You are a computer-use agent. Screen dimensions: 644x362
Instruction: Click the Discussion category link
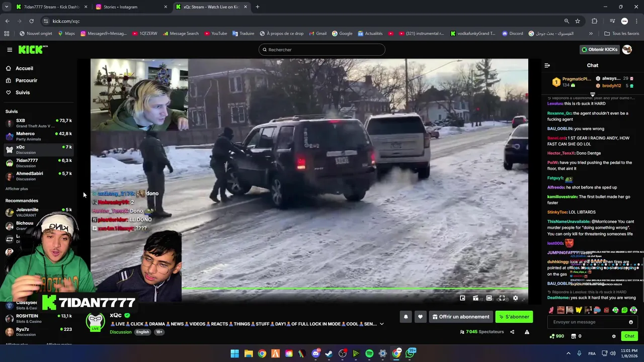pyautogui.click(x=120, y=332)
